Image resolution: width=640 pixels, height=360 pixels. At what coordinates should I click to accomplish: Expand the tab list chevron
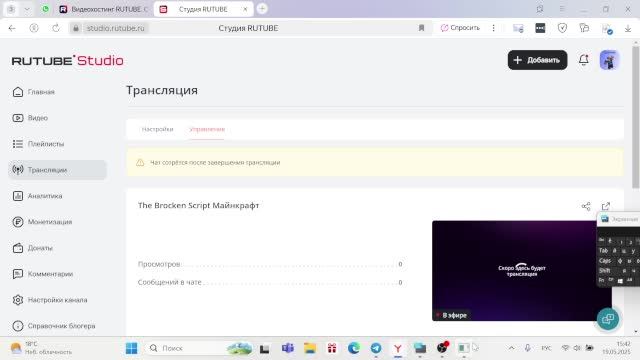[x=27, y=9]
